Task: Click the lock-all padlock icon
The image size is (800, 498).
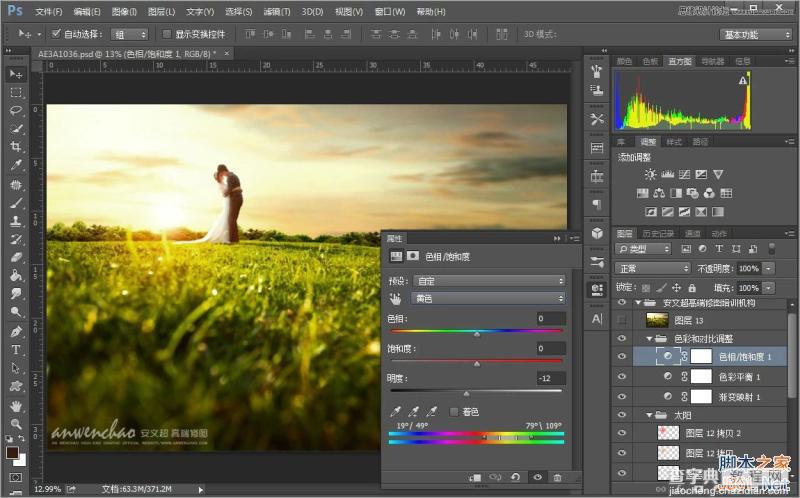Action: point(692,288)
